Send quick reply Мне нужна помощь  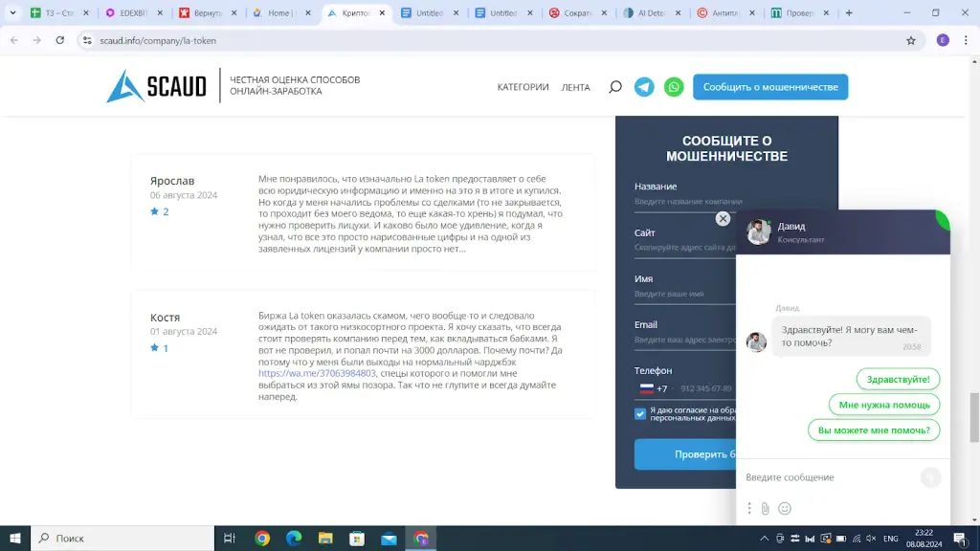(883, 405)
